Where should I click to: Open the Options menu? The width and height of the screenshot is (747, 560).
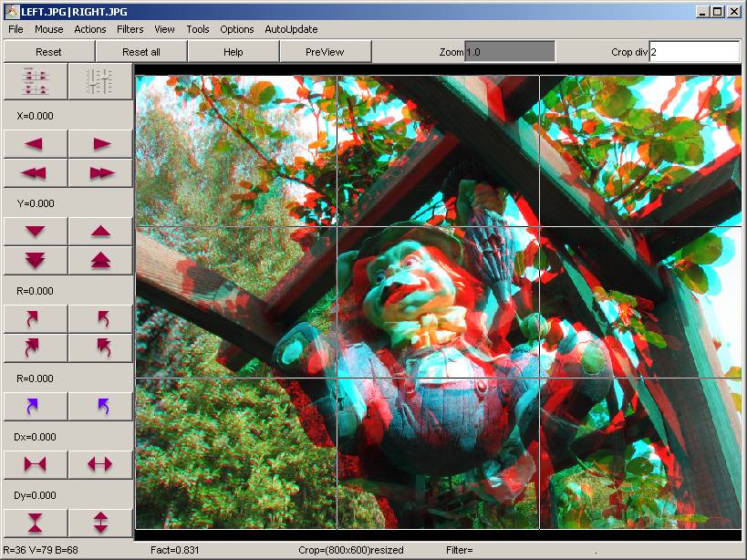point(237,29)
